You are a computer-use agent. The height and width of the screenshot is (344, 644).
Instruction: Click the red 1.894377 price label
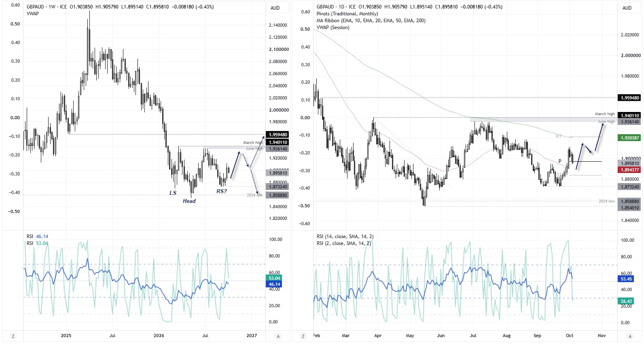coord(629,170)
